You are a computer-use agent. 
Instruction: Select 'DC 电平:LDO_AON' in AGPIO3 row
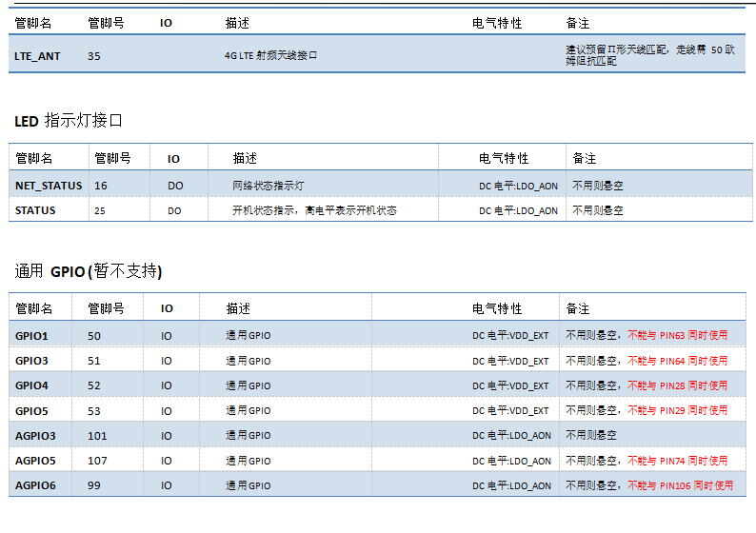point(511,436)
